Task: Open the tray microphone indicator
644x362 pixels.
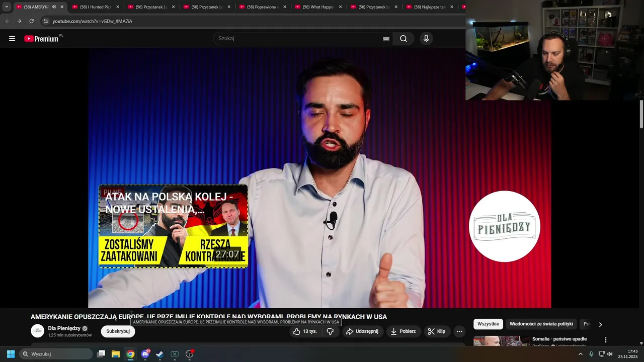Action: pos(591,354)
